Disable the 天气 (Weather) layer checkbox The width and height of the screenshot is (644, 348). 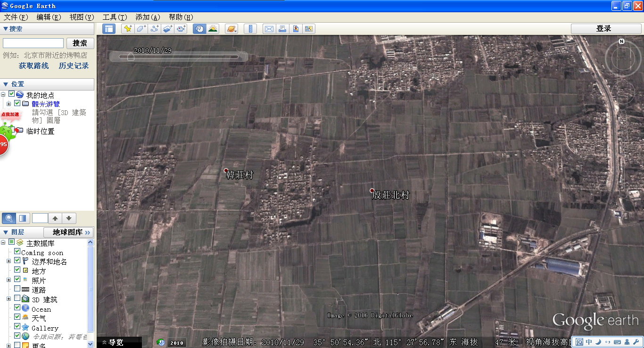17,317
